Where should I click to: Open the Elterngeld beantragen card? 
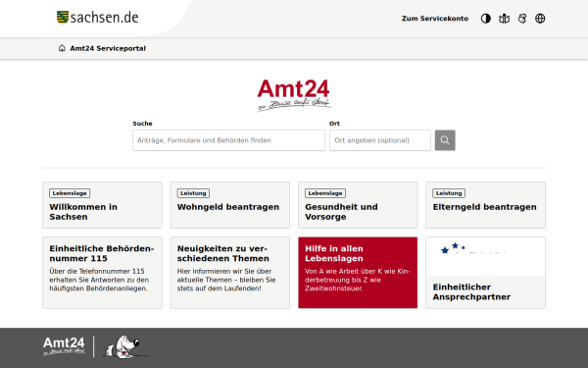(x=485, y=205)
